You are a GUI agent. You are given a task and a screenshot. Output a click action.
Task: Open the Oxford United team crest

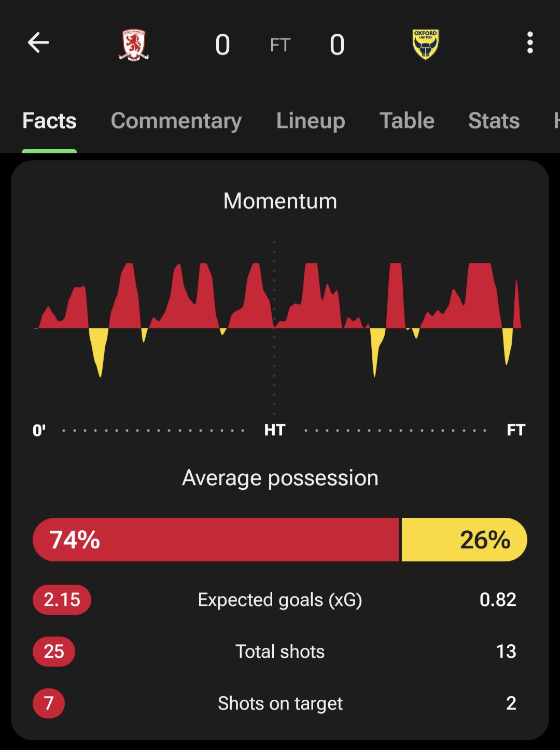(426, 45)
